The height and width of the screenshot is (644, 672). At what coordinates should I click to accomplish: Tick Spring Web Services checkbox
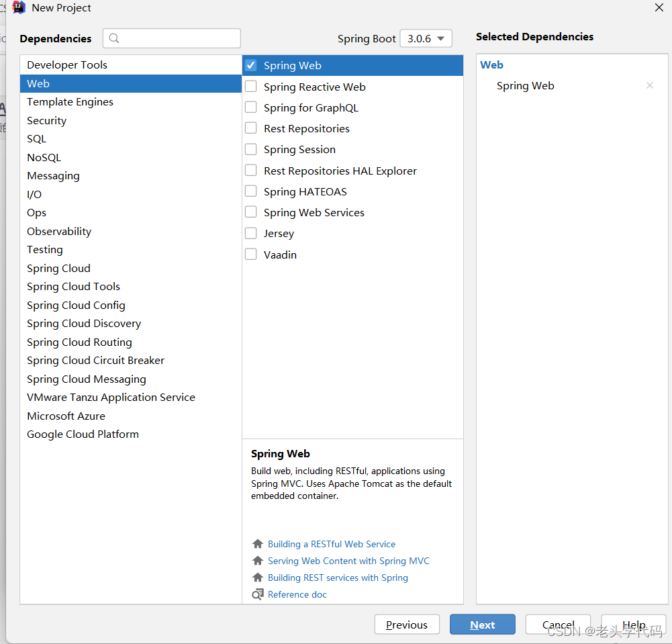250,212
